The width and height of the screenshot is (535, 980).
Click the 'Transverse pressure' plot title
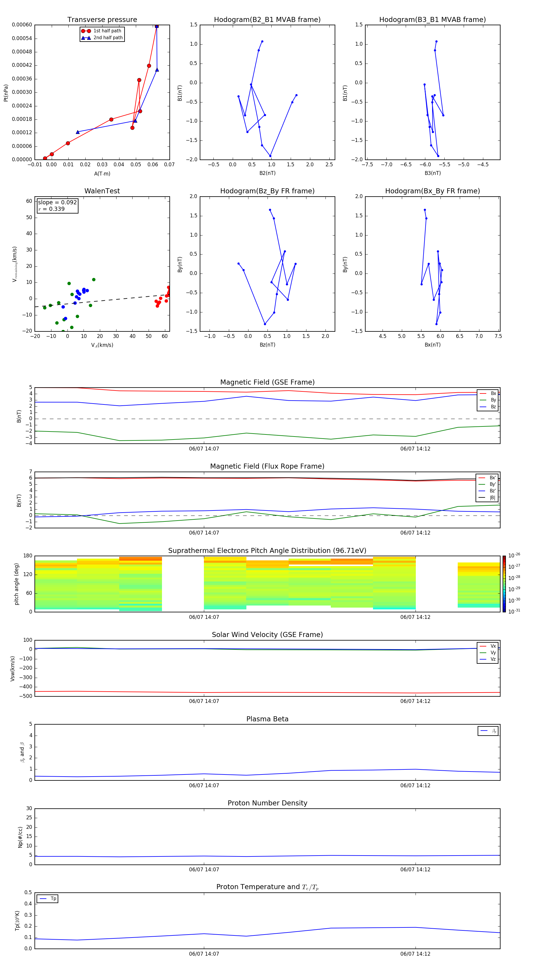pyautogui.click(x=102, y=20)
